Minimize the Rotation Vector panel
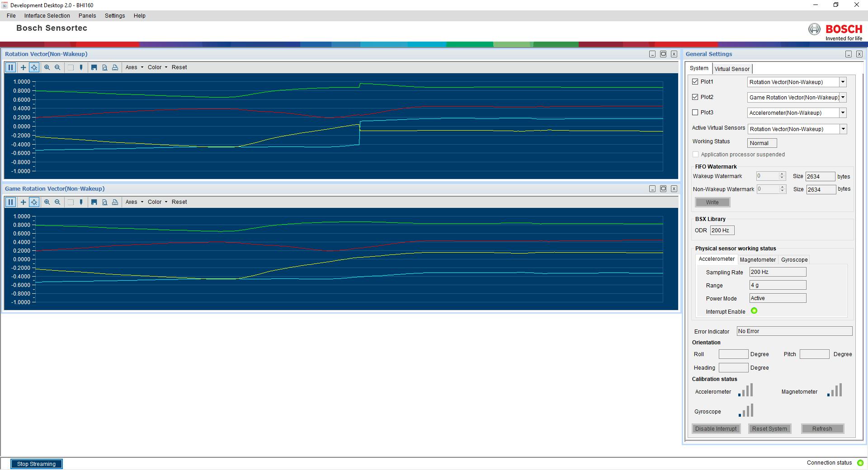 [652, 54]
